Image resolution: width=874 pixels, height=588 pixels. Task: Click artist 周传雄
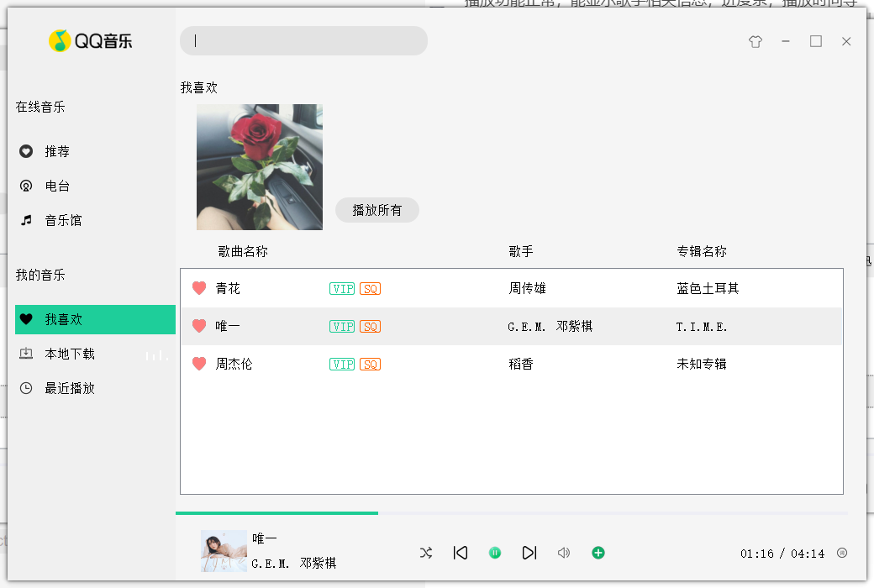coord(527,288)
